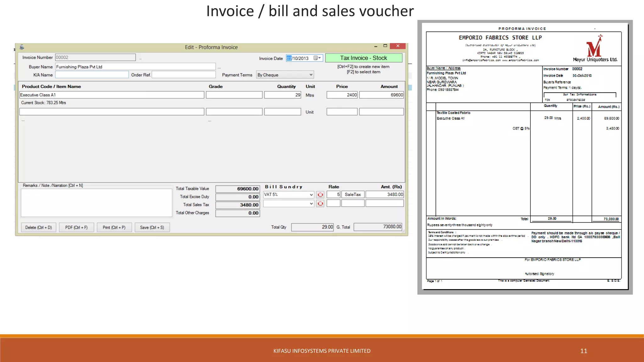Open the Payment Terms By Cheque dropdown
The height and width of the screenshot is (362, 644).
point(311,75)
